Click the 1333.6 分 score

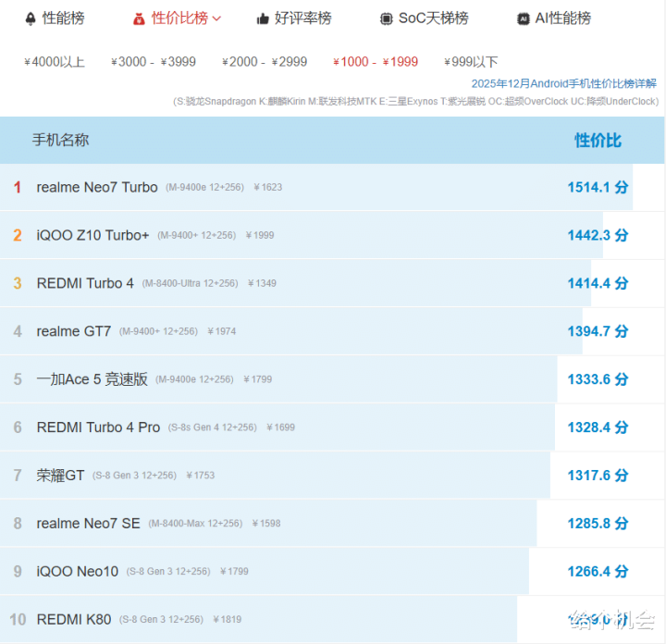[x=598, y=379]
